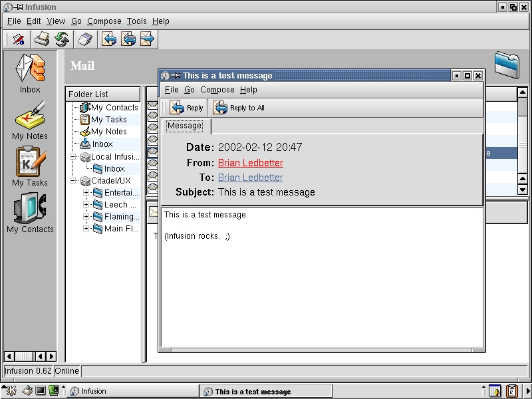Screen dimensions: 532x399
Task: Select the Message tab
Action: point(185,126)
